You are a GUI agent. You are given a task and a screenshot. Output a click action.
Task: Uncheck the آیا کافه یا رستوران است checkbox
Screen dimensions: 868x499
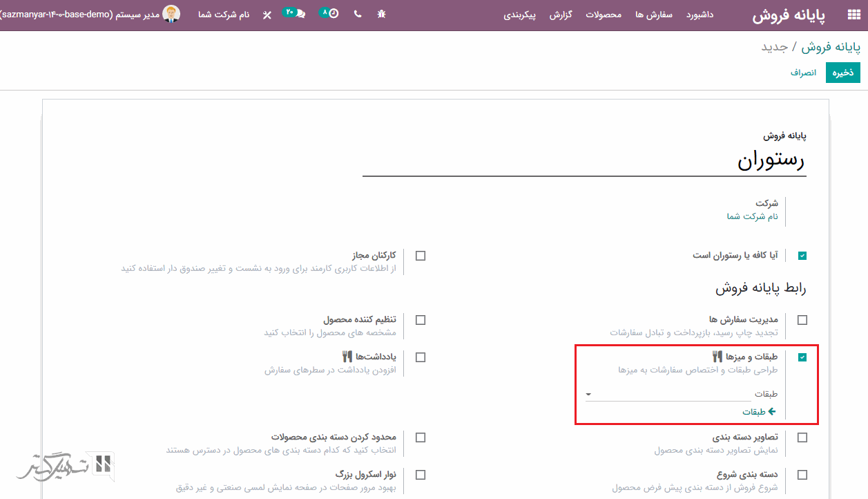(802, 256)
